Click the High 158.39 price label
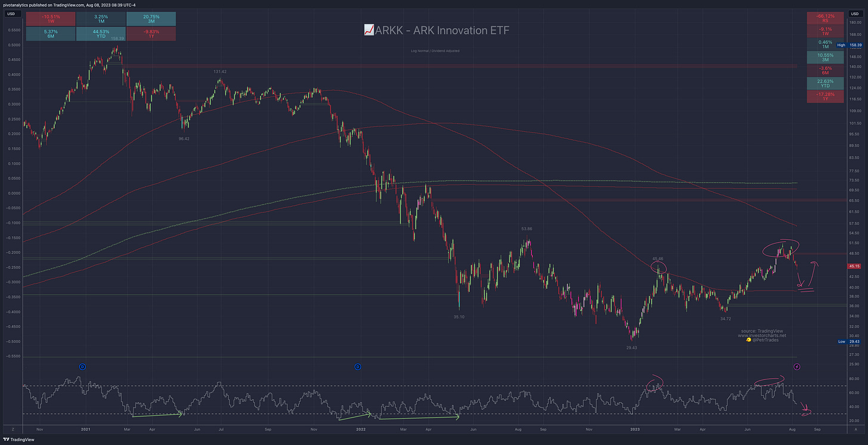This screenshot has width=868, height=445. 848,45
